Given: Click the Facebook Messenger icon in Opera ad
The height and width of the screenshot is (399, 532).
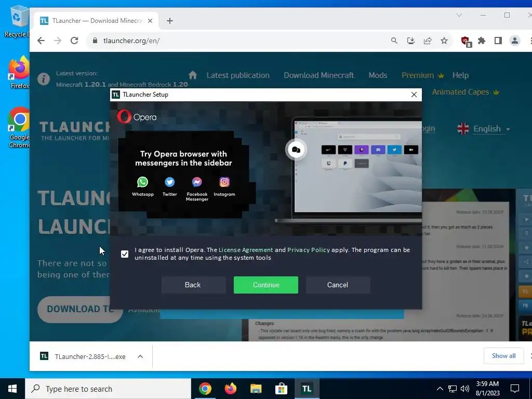Looking at the screenshot, I should 197,182.
